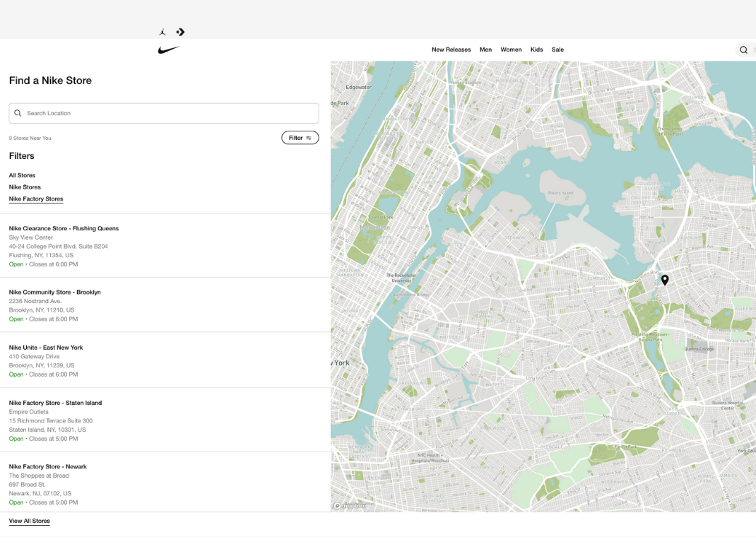Focus the Search Location input field
The image size is (756, 537).
click(164, 113)
